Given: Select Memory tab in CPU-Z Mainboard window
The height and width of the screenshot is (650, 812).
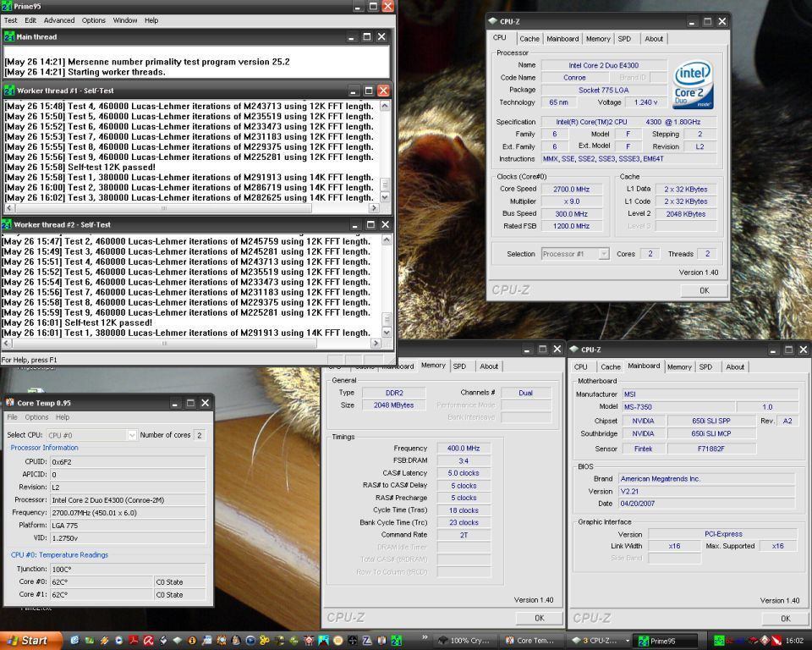Looking at the screenshot, I should [x=679, y=367].
